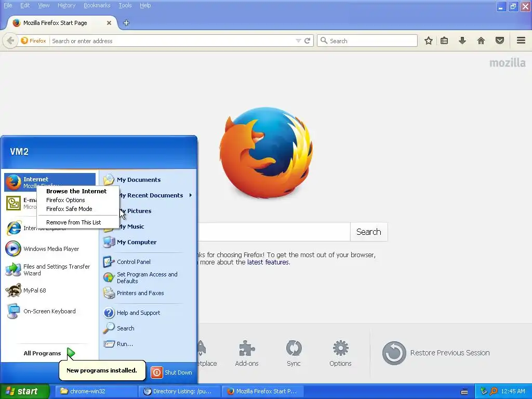Open the File menu in Firefox
Image resolution: width=532 pixels, height=399 pixels.
pyautogui.click(x=8, y=5)
